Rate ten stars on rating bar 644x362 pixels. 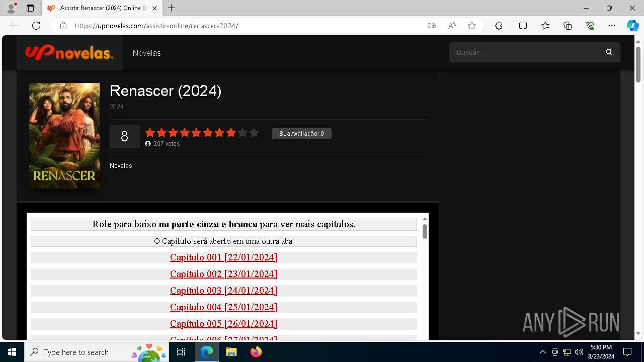pos(254,133)
